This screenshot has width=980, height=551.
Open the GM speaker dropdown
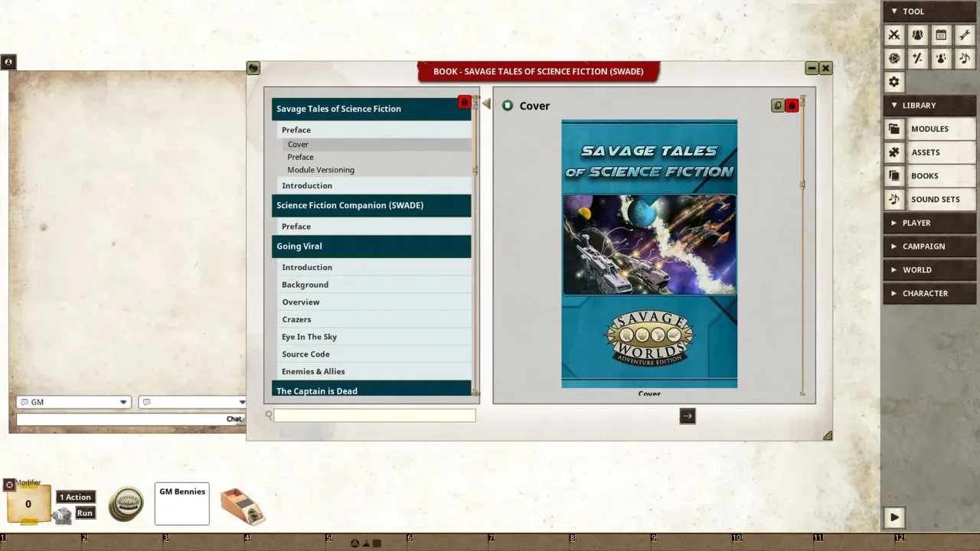click(x=73, y=402)
